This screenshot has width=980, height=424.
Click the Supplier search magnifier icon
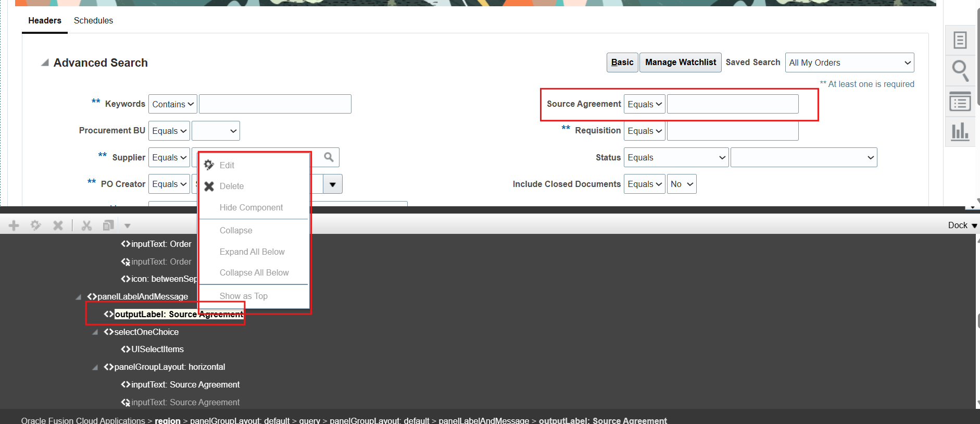pyautogui.click(x=329, y=157)
